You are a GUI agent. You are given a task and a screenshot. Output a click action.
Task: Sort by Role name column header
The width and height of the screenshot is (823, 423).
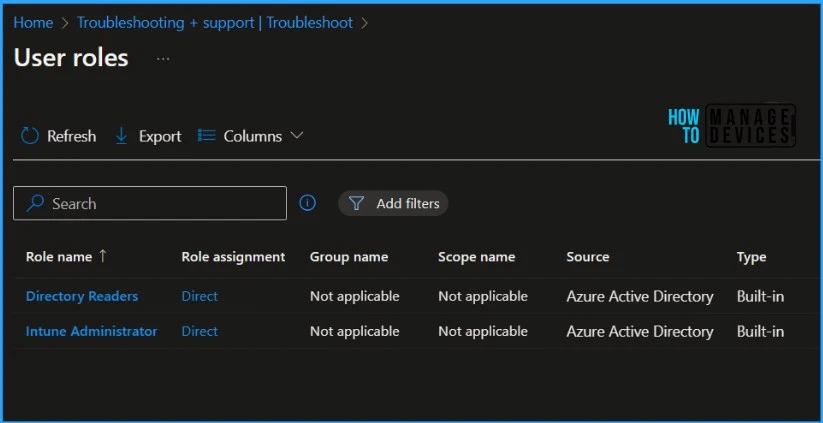click(x=59, y=257)
